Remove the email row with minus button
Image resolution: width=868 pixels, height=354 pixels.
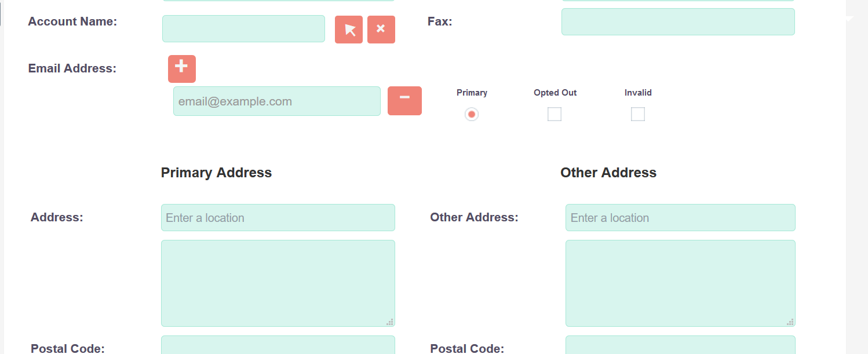pos(404,101)
